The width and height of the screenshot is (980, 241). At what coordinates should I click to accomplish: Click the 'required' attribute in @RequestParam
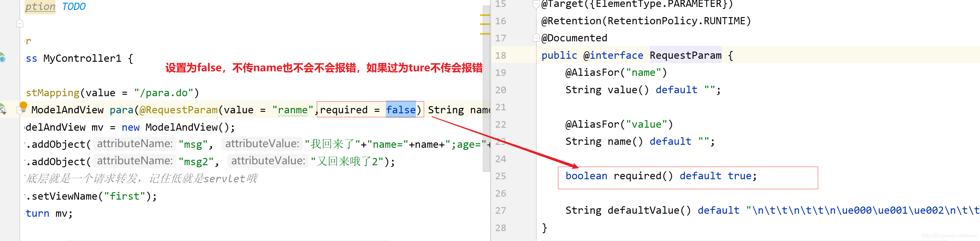(x=344, y=110)
